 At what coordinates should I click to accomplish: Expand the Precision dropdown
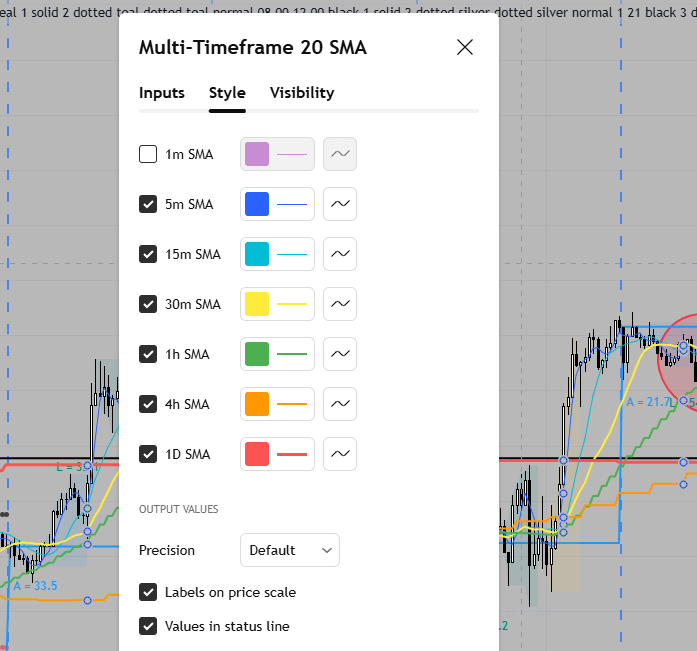290,550
